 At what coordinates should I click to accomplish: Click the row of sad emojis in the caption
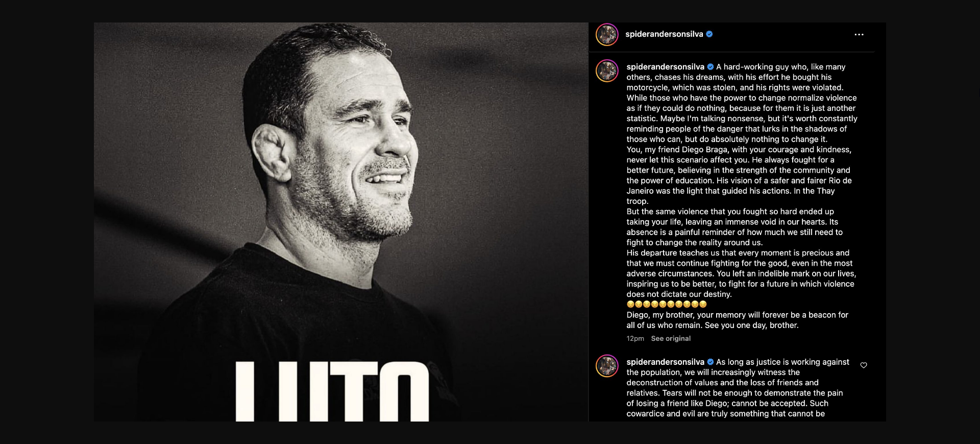tap(667, 305)
